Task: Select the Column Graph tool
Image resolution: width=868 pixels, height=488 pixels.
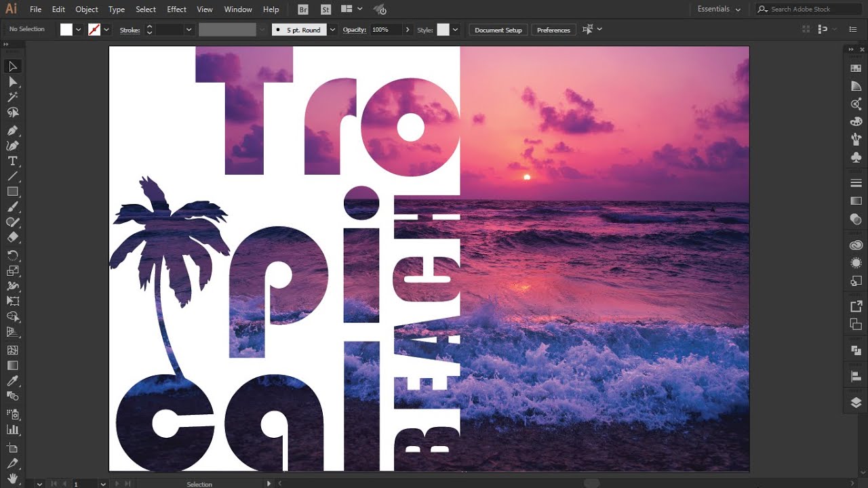Action: pyautogui.click(x=12, y=430)
